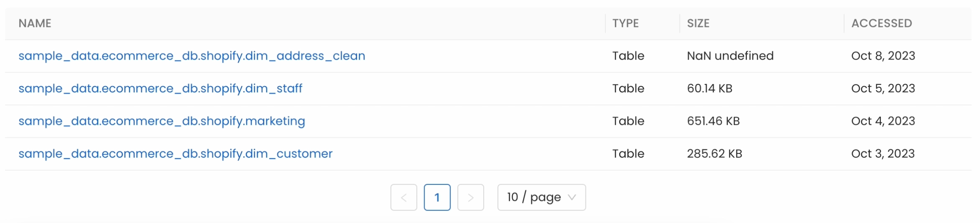Open the shopify.dim_customer table link
This screenshot has height=223, width=980.
click(x=175, y=154)
